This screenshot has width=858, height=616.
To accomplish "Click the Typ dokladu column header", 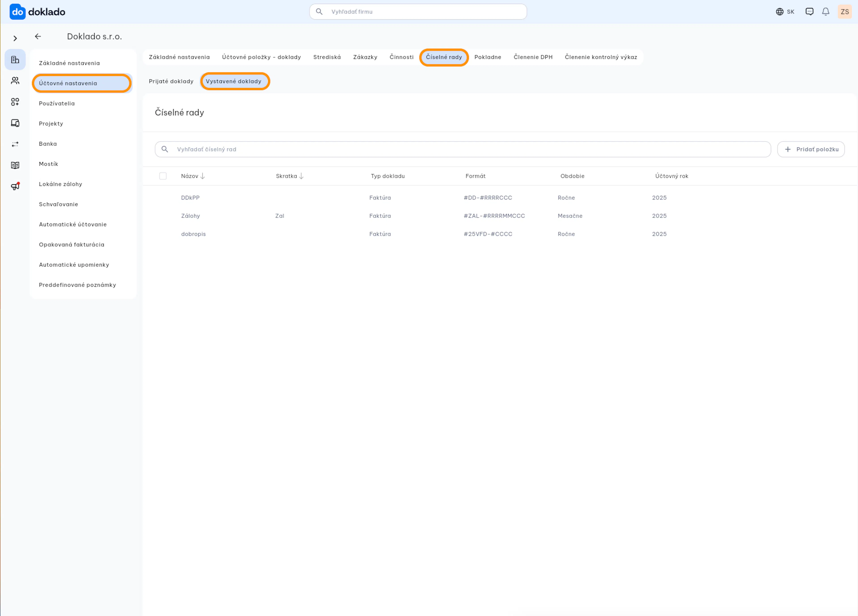I will [x=388, y=176].
